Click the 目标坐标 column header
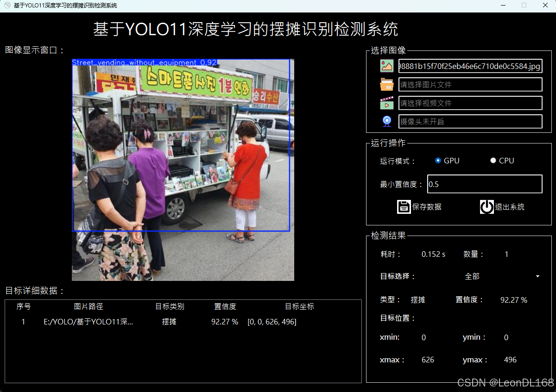The height and width of the screenshot is (392, 556). 299,306
